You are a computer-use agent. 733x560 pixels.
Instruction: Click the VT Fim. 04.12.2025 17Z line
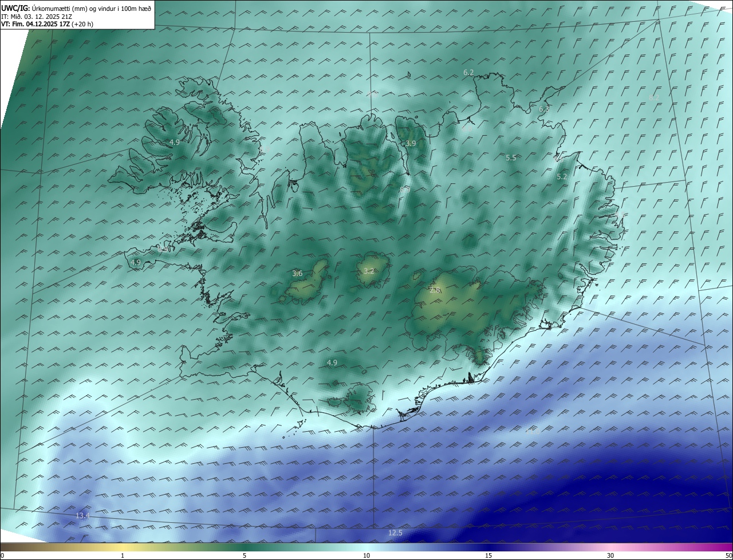coord(47,24)
